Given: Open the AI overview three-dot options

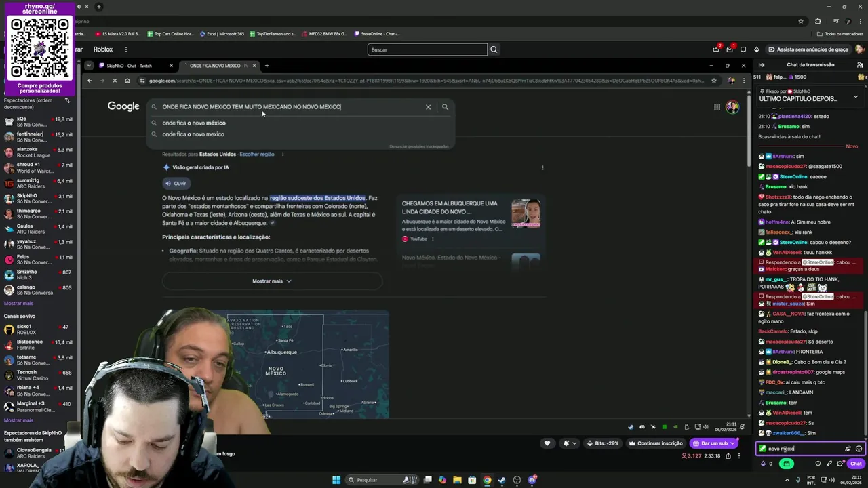Looking at the screenshot, I should pos(542,167).
